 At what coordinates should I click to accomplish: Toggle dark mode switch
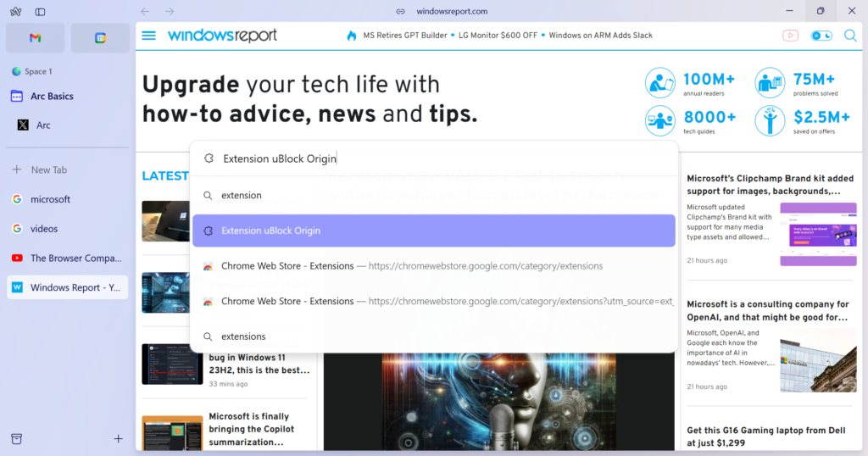pyautogui.click(x=821, y=36)
